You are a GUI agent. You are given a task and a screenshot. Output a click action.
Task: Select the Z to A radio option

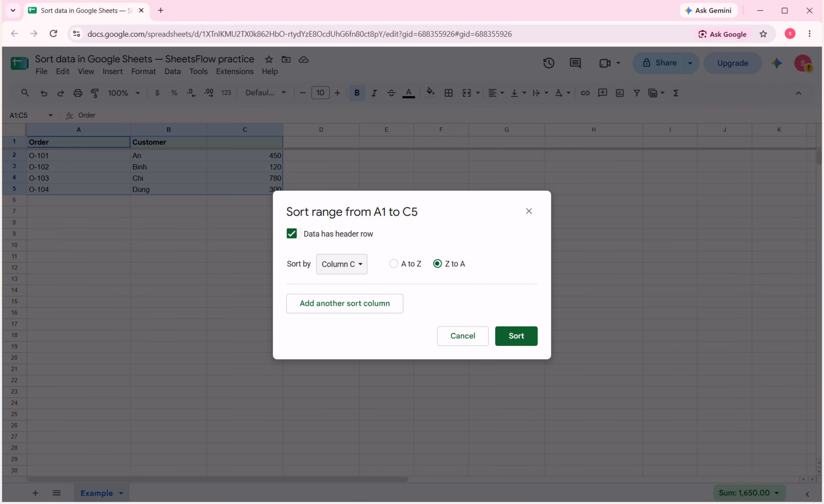438,264
